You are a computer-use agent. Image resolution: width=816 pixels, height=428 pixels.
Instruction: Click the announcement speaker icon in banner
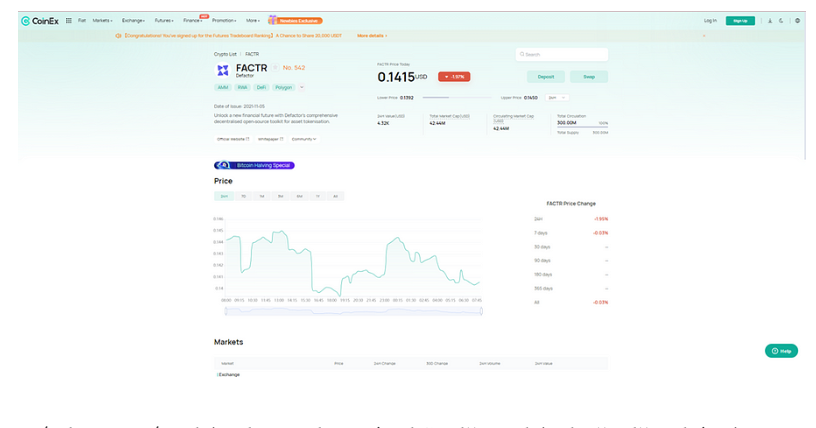(x=118, y=35)
